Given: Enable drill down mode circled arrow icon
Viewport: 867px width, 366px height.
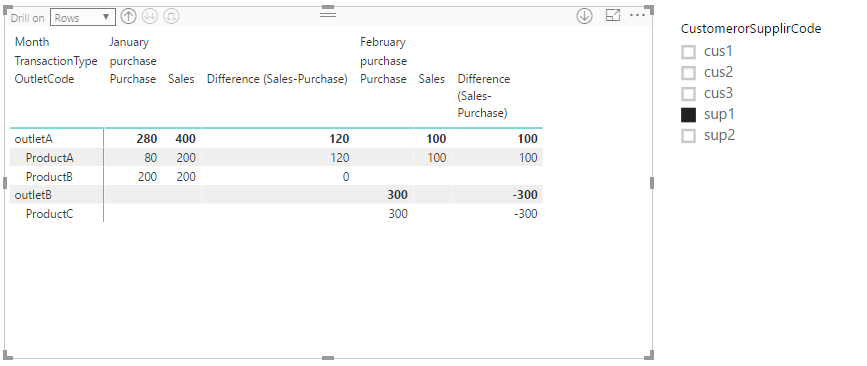Looking at the screenshot, I should pos(584,16).
